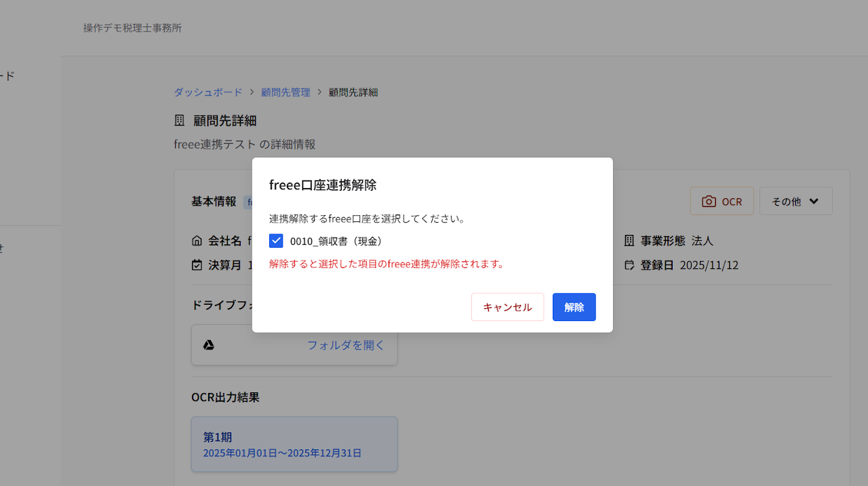Click the キャンセル button in dialog
The image size is (868, 486).
click(507, 307)
